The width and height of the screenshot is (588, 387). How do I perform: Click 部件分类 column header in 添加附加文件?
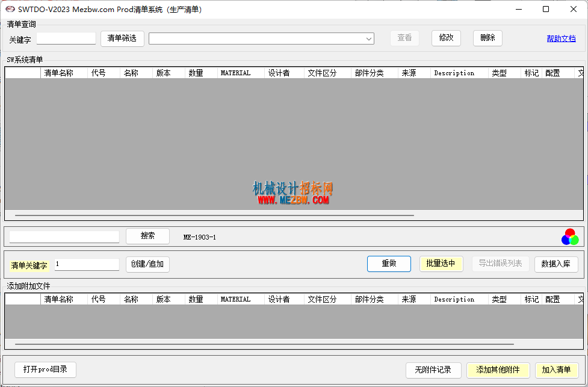click(x=374, y=299)
